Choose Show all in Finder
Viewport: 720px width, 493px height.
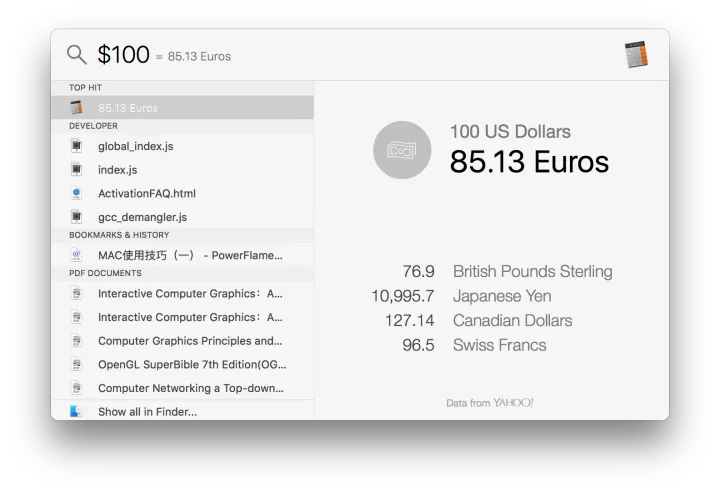click(x=147, y=411)
